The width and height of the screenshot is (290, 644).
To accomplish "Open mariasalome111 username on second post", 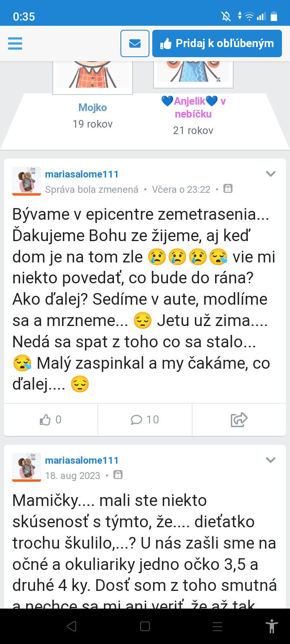I will click(82, 460).
